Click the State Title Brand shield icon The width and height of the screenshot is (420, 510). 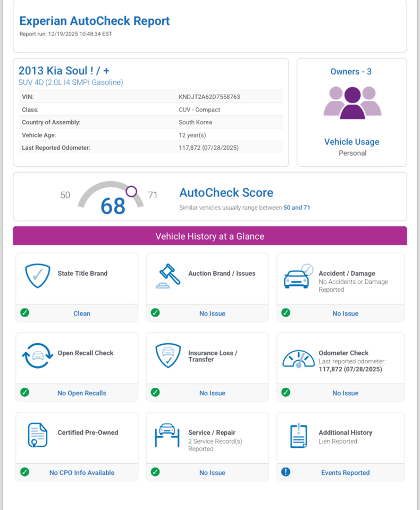click(38, 276)
